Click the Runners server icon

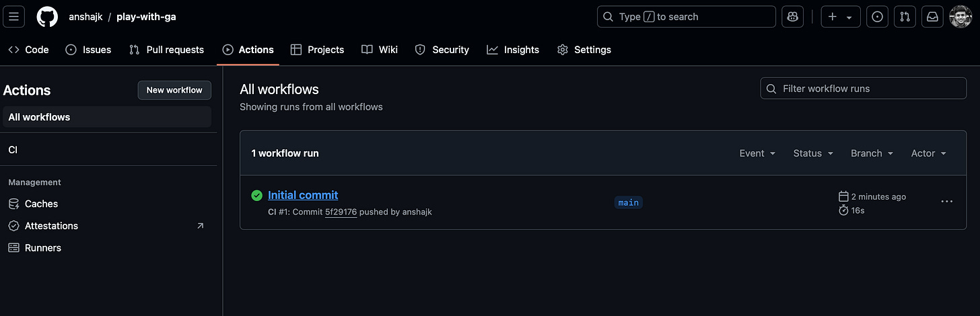coord(13,248)
